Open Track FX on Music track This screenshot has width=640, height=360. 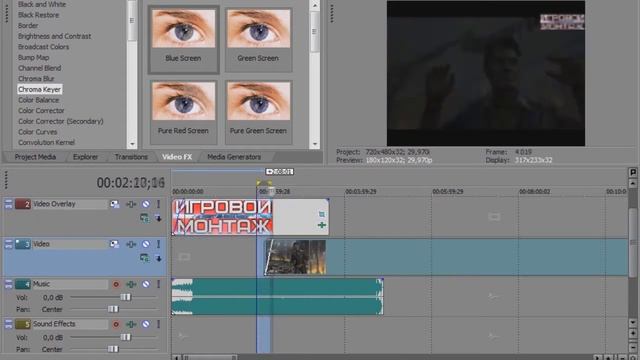[131, 284]
